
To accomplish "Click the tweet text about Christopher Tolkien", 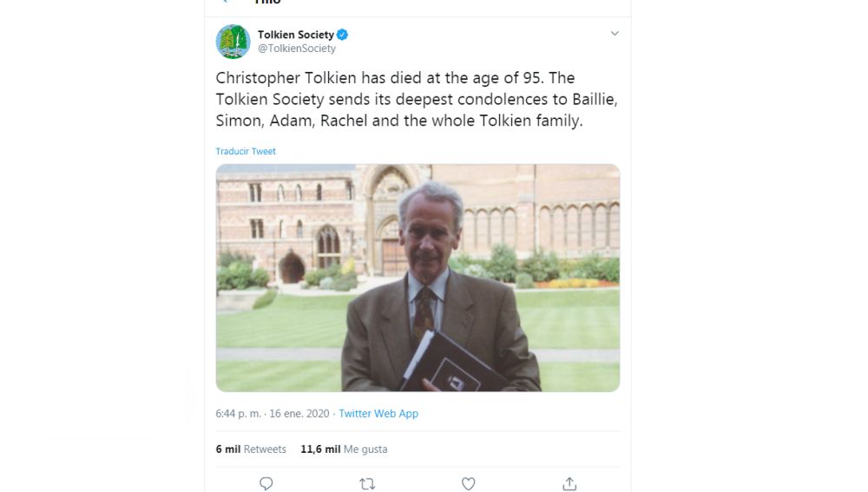I will pos(417,100).
